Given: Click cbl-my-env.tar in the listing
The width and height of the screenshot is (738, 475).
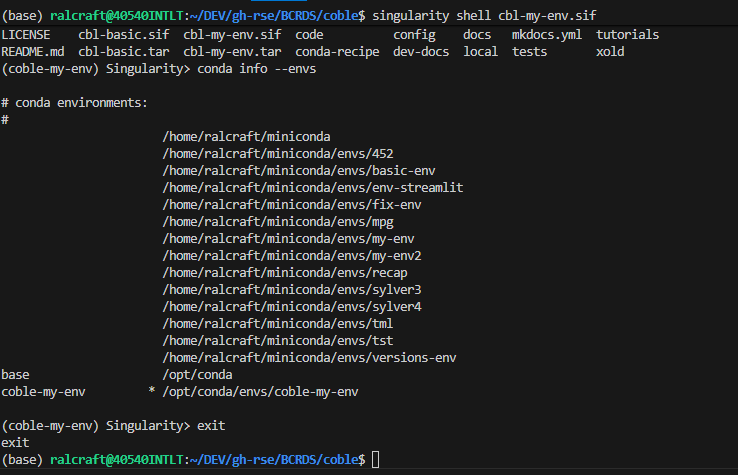Looking at the screenshot, I should (233, 52).
